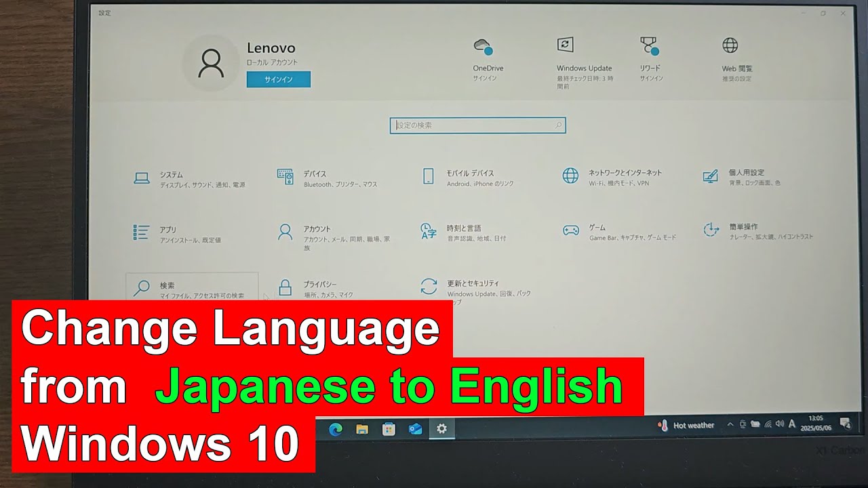Screen dimensions: 868x488
Task: Open the モバイル デバイス settings category
Action: coord(468,178)
